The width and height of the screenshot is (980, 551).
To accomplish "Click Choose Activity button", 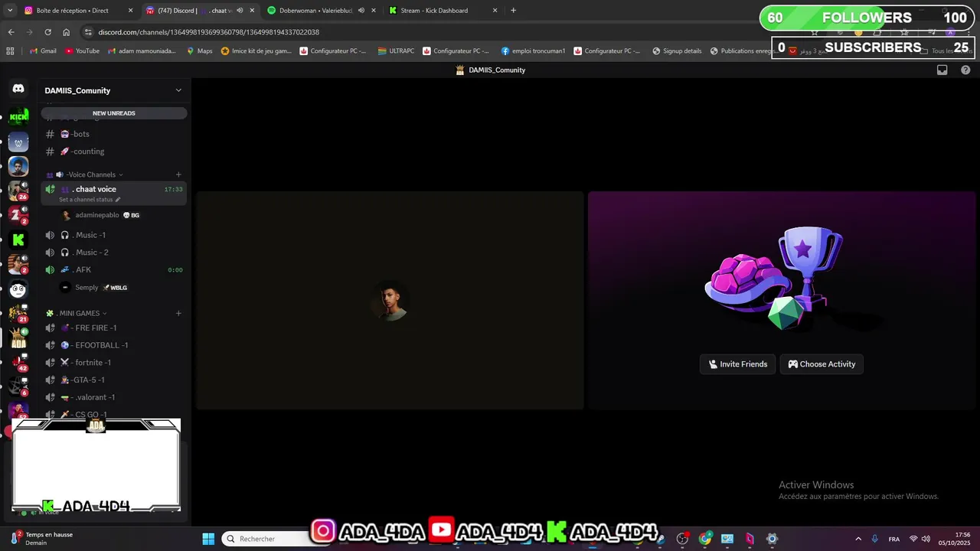I will pos(822,364).
